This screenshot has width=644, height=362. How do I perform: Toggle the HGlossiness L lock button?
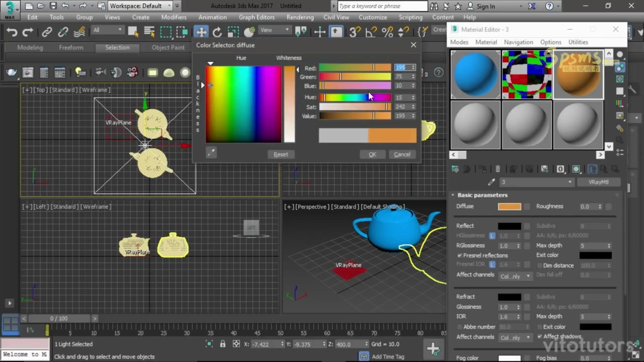[x=492, y=236]
